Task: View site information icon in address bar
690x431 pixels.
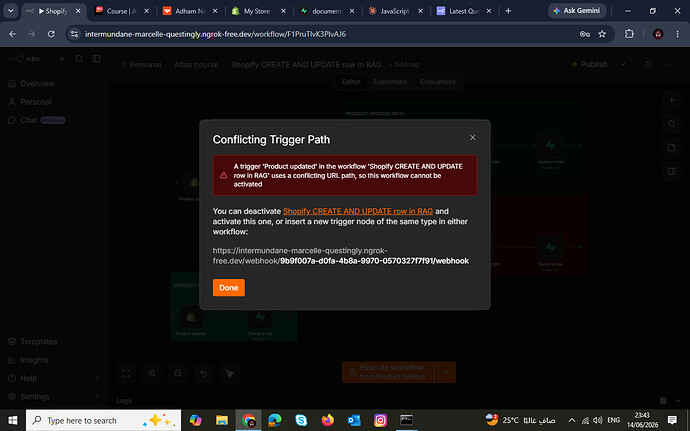Action: [x=74, y=34]
